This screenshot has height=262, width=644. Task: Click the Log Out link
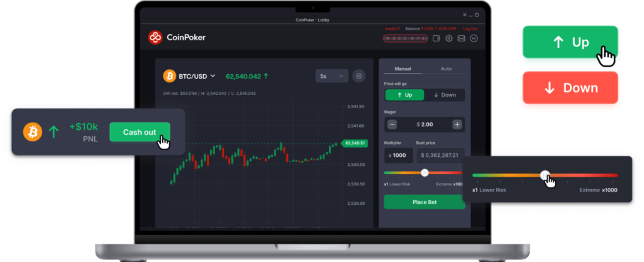tap(470, 29)
